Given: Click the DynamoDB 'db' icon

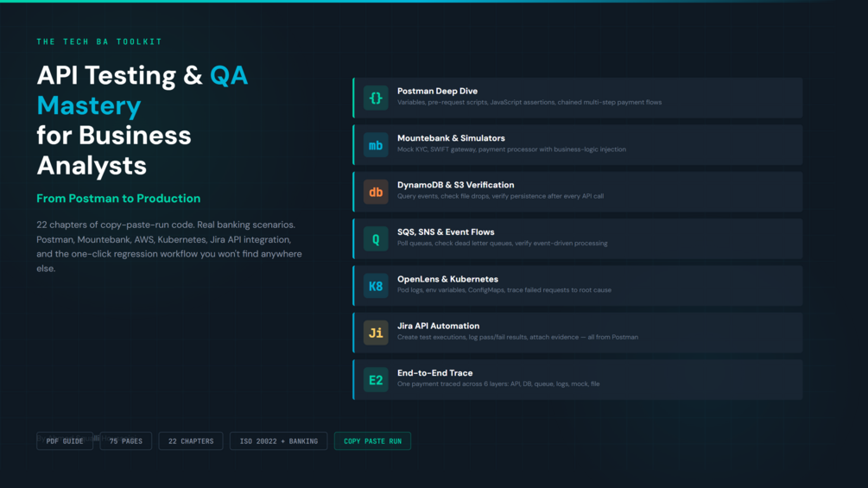Looking at the screenshot, I should pyautogui.click(x=376, y=192).
